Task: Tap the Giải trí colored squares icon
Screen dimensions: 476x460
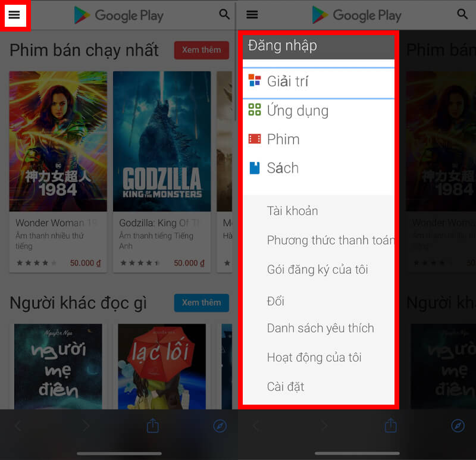Action: (255, 81)
